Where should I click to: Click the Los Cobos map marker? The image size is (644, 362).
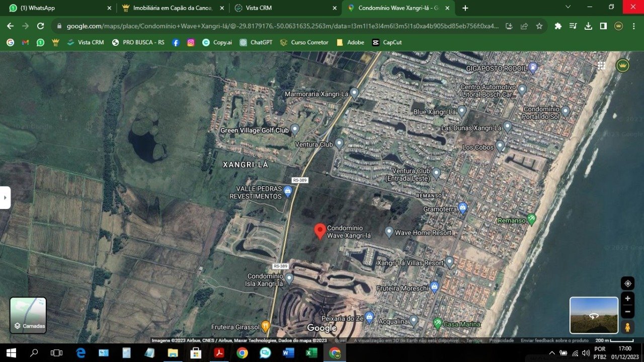(x=500, y=147)
